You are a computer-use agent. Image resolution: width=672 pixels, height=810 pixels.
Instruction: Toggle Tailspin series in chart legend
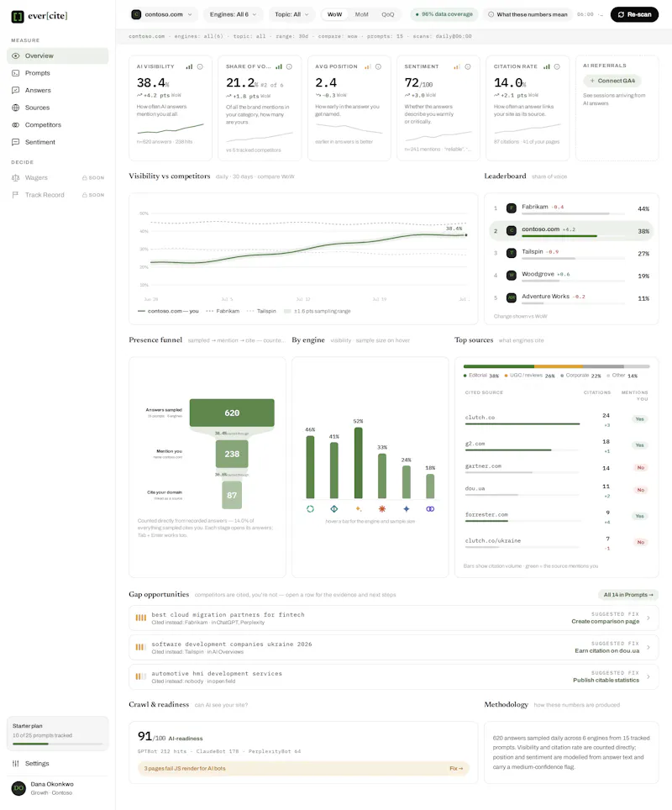pos(261,311)
